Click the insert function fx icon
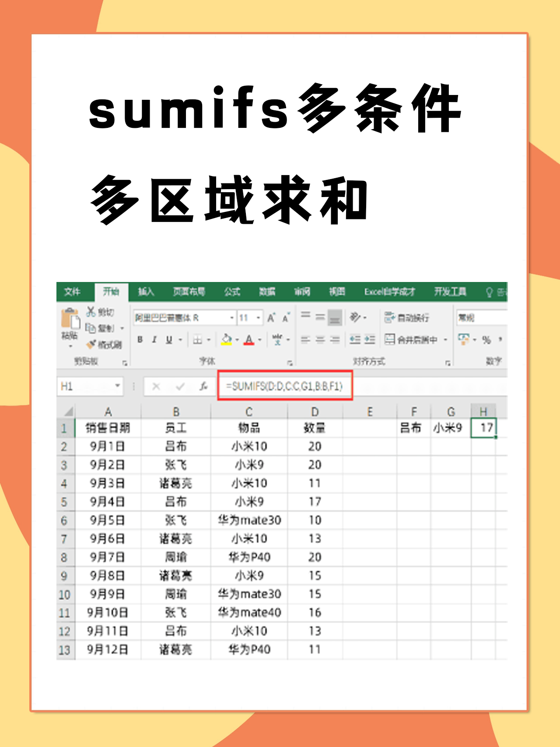Image resolution: width=560 pixels, height=747 pixels. click(x=203, y=386)
